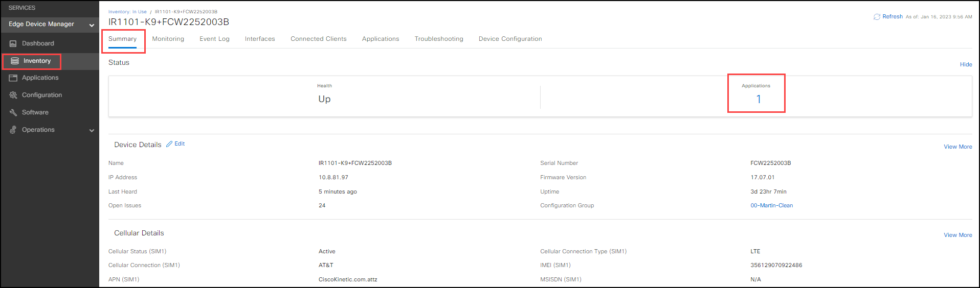Open the Device Configuration tab
Image resolution: width=980 pixels, height=288 pixels.
click(x=510, y=39)
